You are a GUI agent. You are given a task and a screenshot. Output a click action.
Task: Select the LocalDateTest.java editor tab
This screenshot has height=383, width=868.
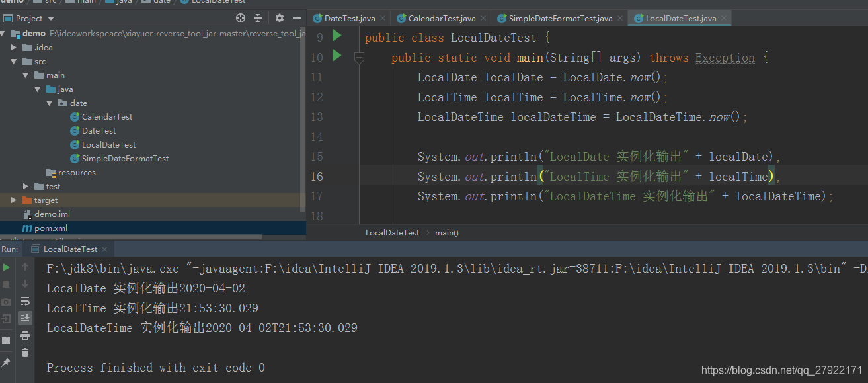(x=681, y=19)
